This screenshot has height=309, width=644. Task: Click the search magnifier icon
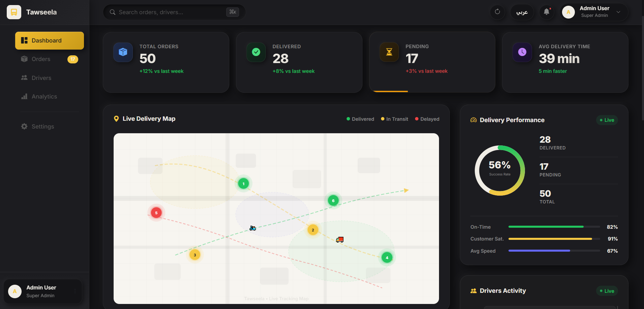point(113,12)
